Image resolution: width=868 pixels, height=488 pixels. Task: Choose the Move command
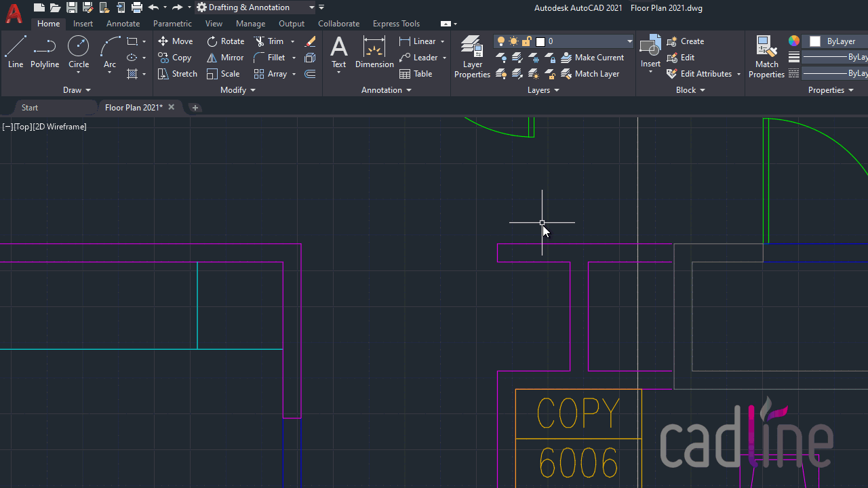tap(176, 41)
